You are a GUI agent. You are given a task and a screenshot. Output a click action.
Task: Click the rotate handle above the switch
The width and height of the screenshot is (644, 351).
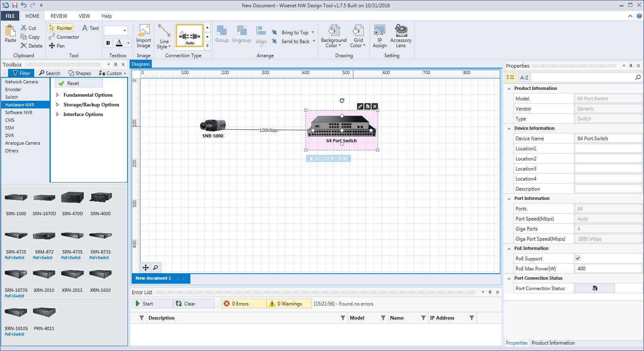tap(342, 100)
